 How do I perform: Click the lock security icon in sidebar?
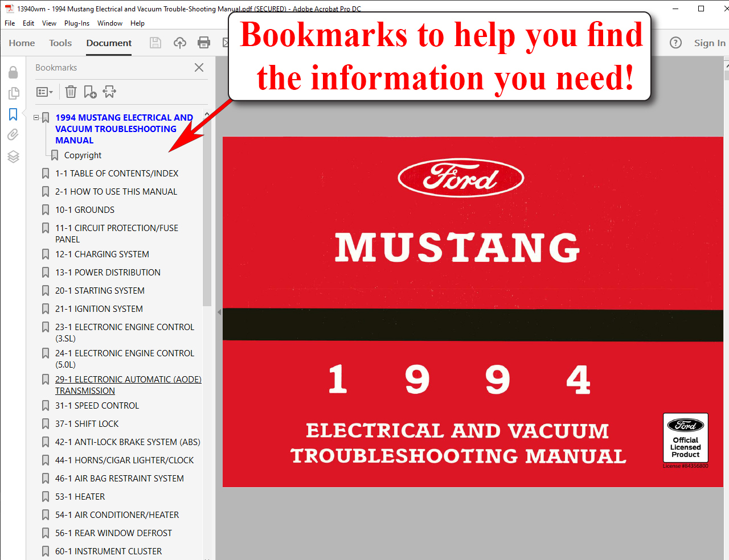tap(13, 72)
